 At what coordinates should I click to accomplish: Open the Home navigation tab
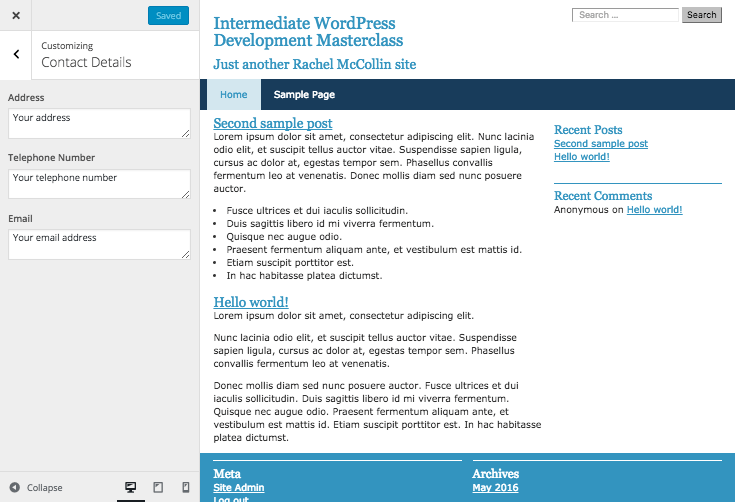click(233, 95)
